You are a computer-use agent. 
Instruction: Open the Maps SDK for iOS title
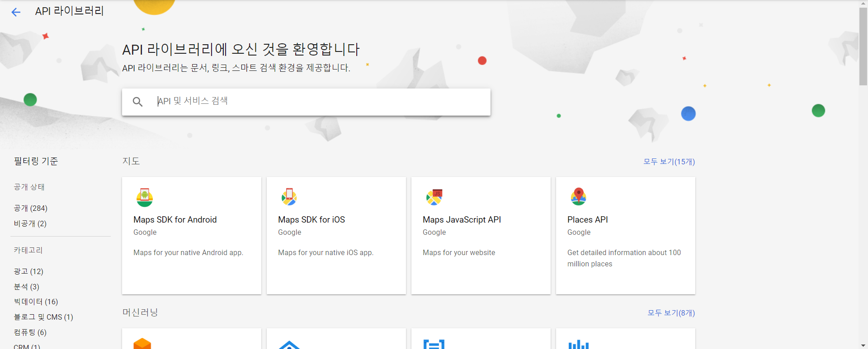(311, 220)
